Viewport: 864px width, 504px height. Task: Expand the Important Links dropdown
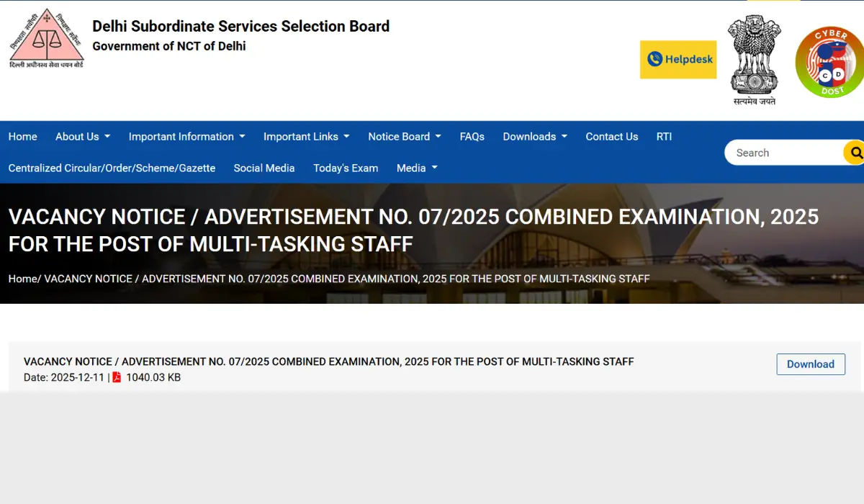tap(306, 137)
